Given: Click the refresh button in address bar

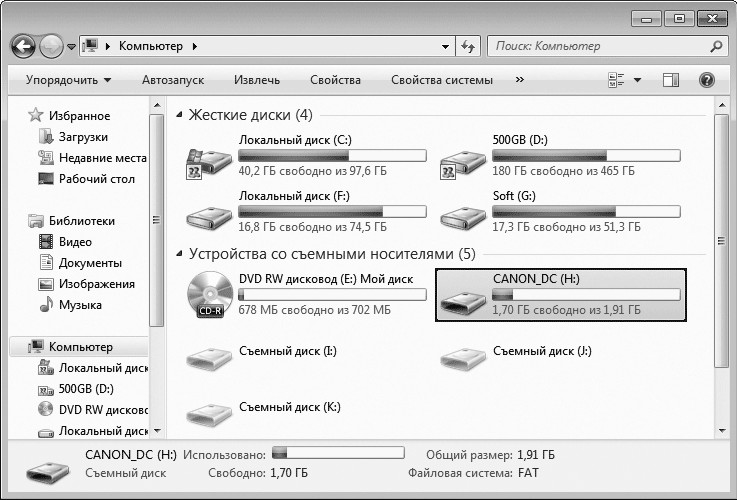Looking at the screenshot, I should coord(467,46).
